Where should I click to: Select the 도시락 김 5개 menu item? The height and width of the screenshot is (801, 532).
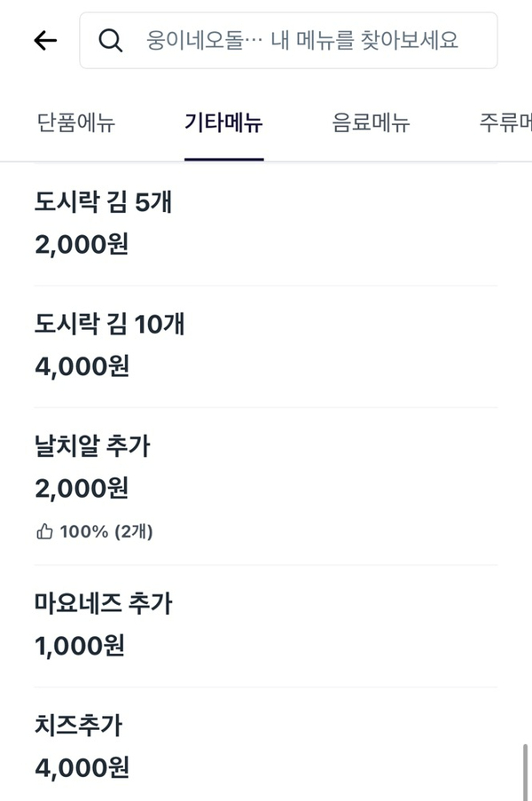click(104, 202)
